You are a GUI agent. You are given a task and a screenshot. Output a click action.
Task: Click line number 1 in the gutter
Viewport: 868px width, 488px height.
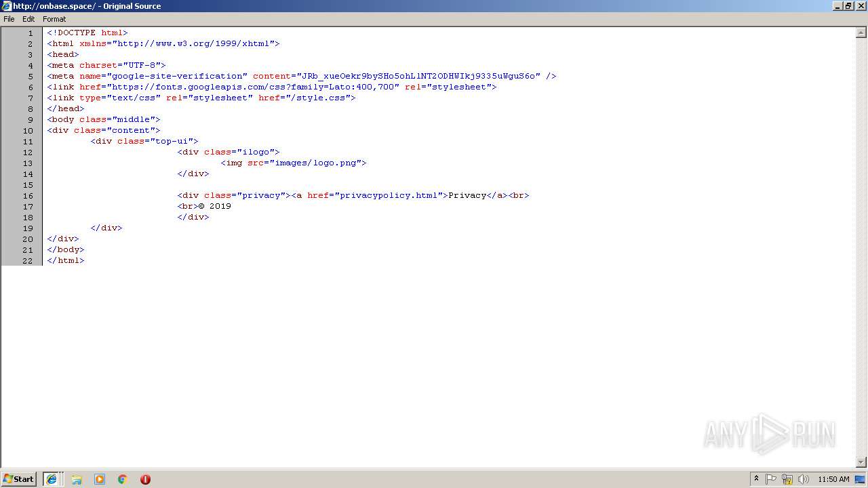(30, 33)
